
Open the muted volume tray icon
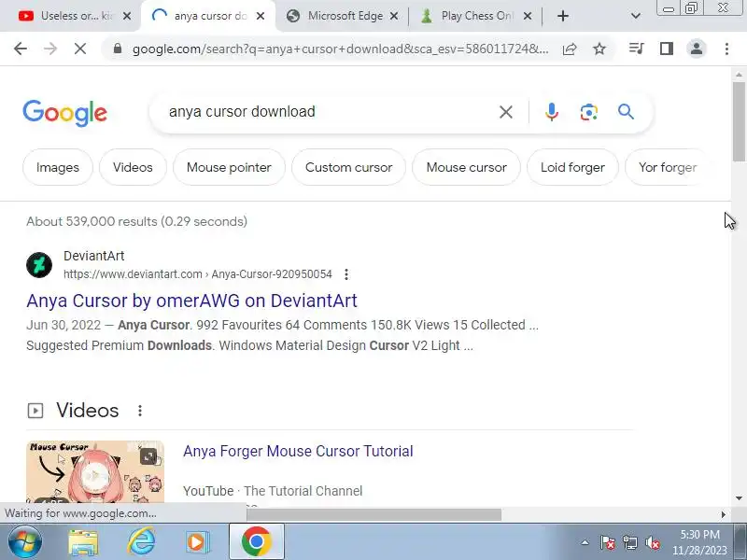click(652, 542)
